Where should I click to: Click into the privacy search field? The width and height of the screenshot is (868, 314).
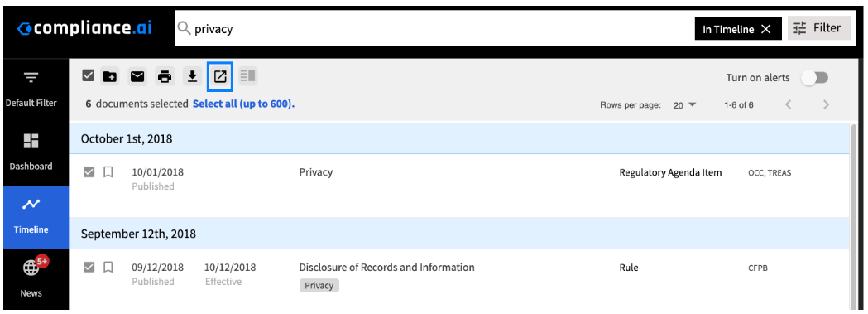point(432,29)
